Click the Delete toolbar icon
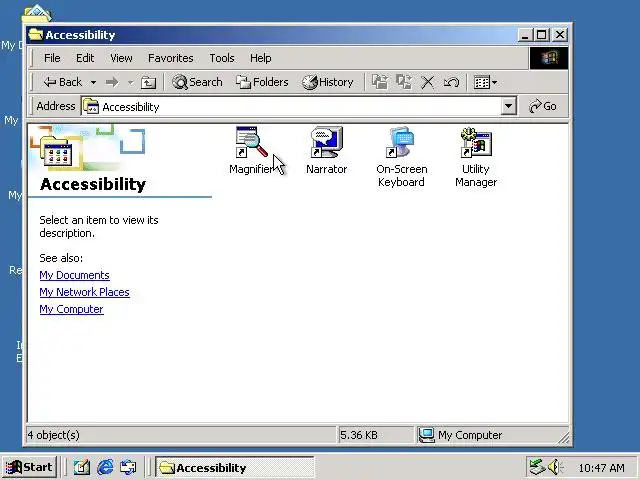640x480 pixels. tap(428, 82)
